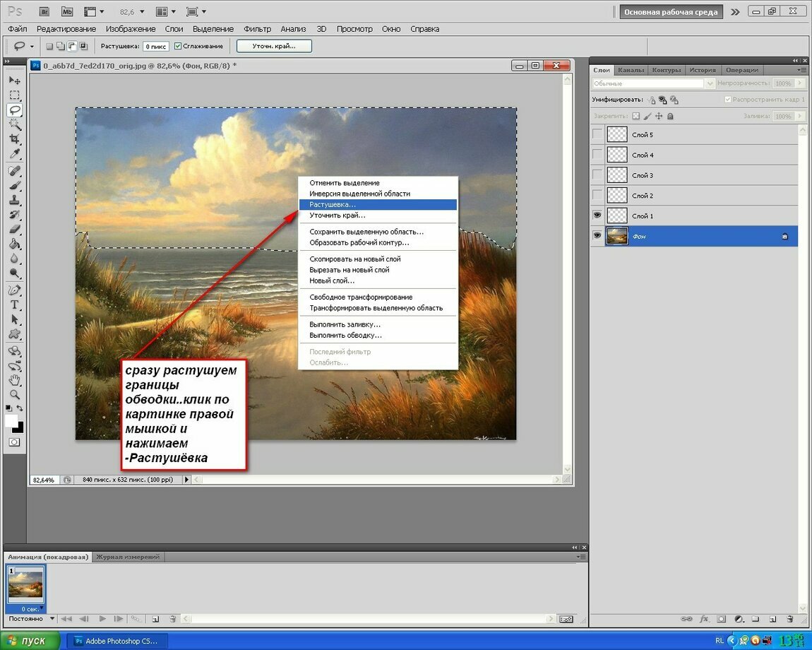Select the 3D Rotate tool
Screen dimensions: 812x650
click(x=15, y=351)
